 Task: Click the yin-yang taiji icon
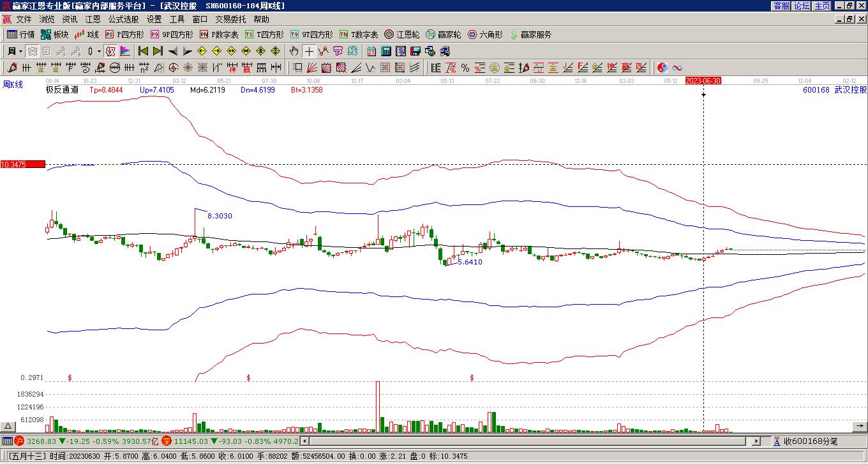click(x=662, y=68)
